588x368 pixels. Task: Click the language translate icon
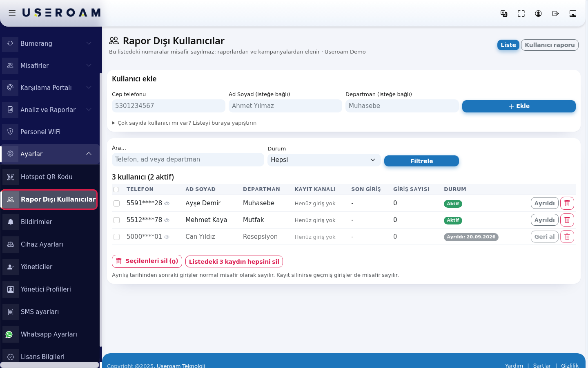point(504,13)
